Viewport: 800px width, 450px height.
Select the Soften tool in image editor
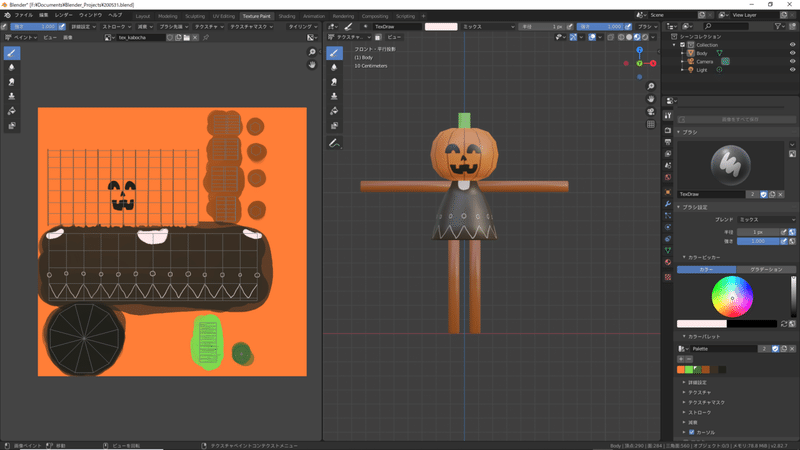point(12,67)
